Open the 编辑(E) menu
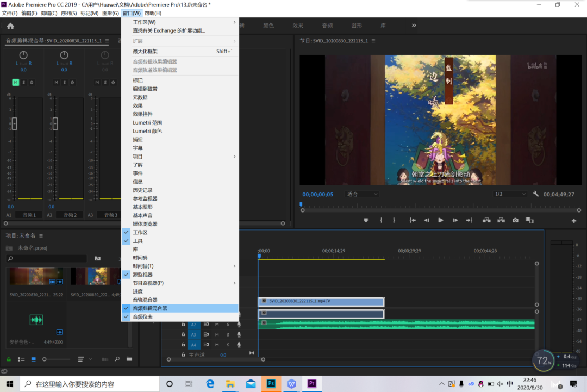Screen dimensions: 587x392 point(29,13)
